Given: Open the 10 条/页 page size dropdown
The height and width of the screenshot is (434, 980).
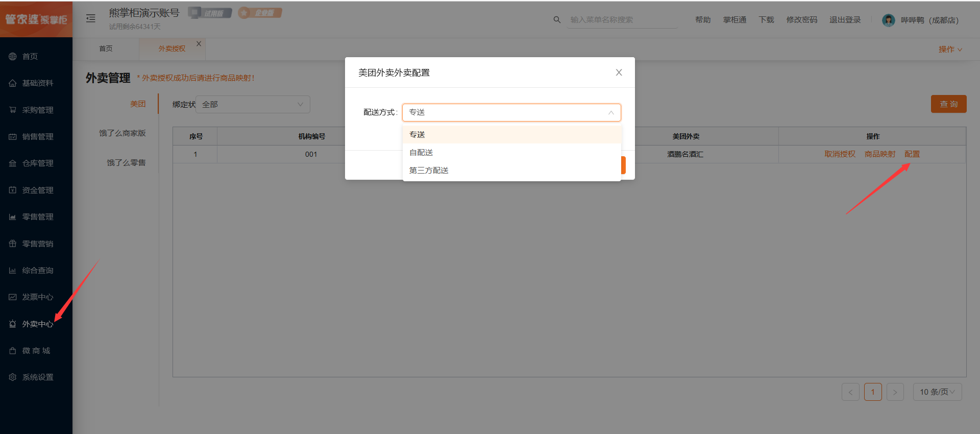Looking at the screenshot, I should pyautogui.click(x=937, y=392).
